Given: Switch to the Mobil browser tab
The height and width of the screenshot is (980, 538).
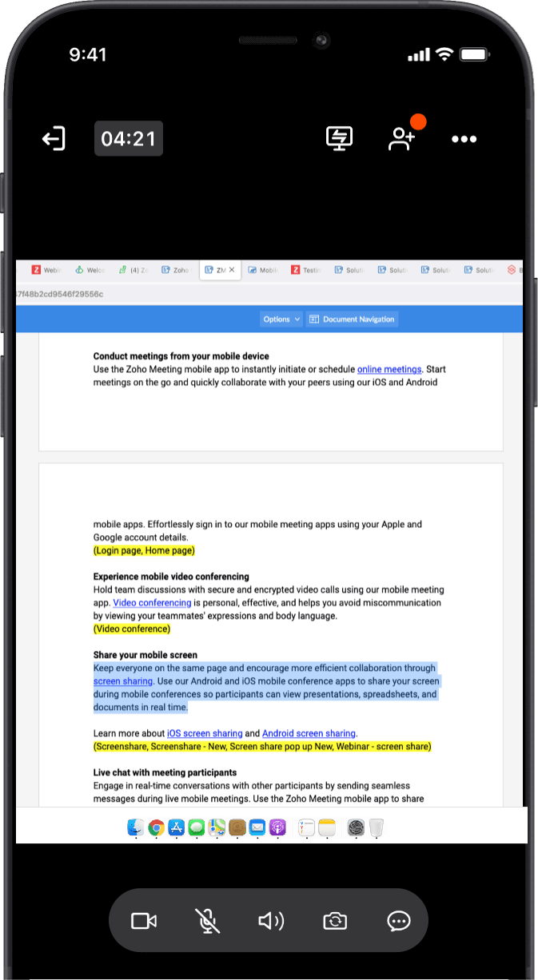Looking at the screenshot, I should point(264,270).
